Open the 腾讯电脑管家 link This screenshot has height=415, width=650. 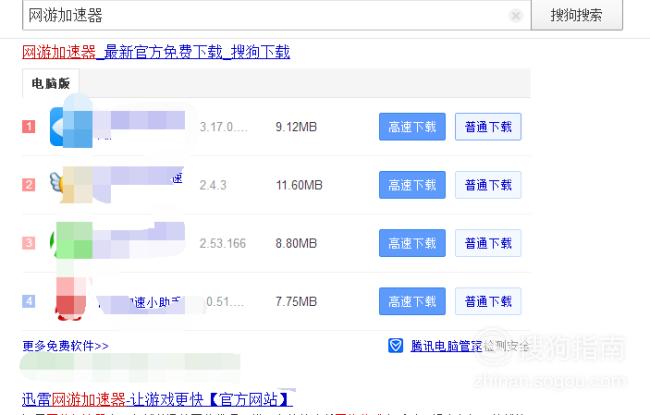(446, 346)
